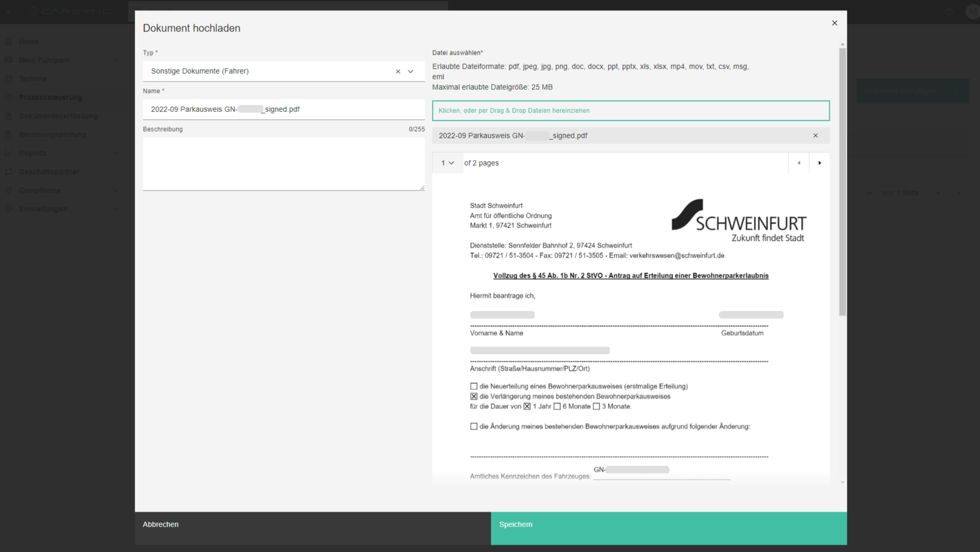This screenshot has height=552, width=980.
Task: Open Termine in the background sidebar
Action: 33,78
